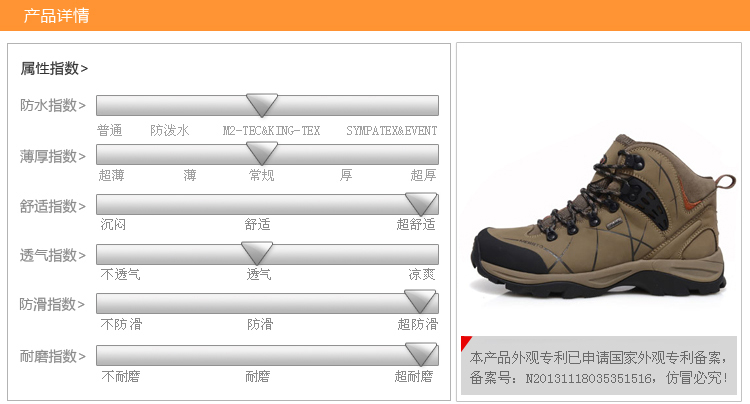Click the anti-slip index slider triangle marker
This screenshot has height=404, width=750.
pyautogui.click(x=420, y=302)
